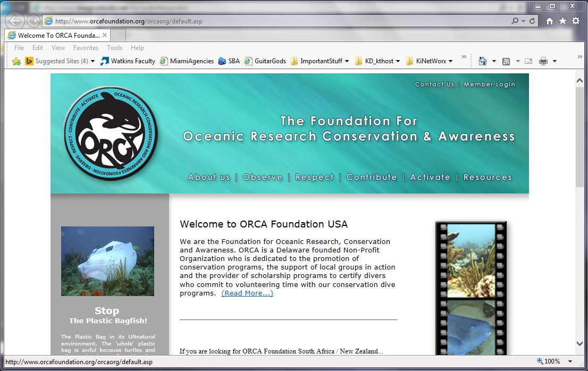
Task: Click the 100% zoom level button
Action: point(549,361)
